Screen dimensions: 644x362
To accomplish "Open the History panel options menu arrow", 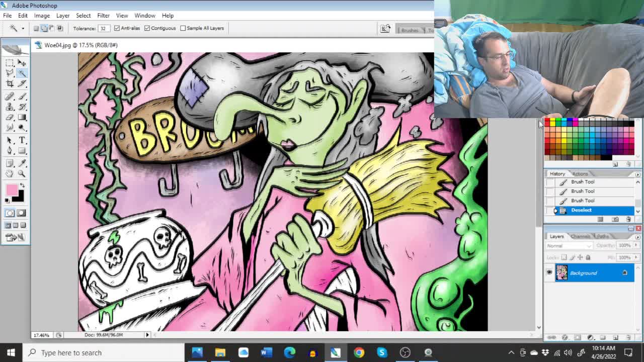I will click(638, 174).
